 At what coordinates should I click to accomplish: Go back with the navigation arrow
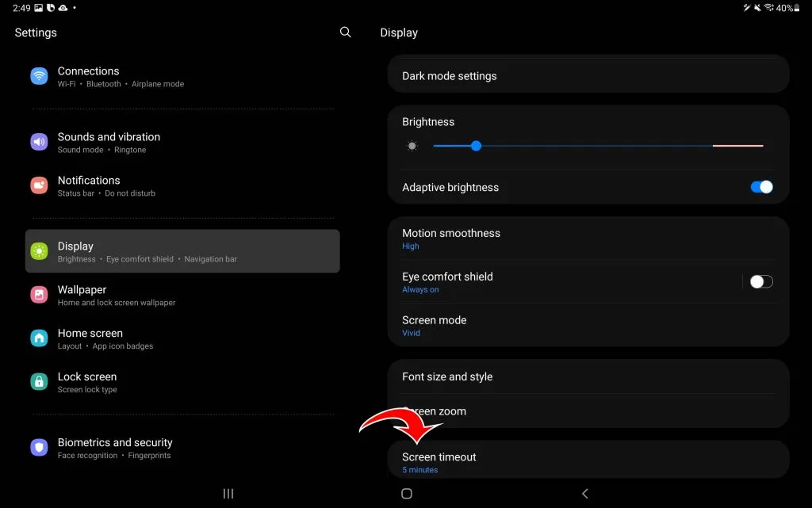(x=584, y=494)
